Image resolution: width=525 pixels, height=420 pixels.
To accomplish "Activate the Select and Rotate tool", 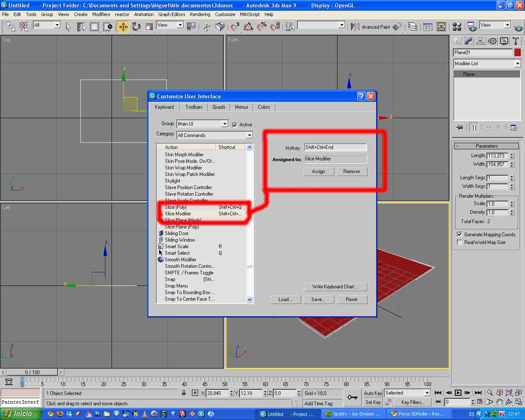I will [136, 27].
